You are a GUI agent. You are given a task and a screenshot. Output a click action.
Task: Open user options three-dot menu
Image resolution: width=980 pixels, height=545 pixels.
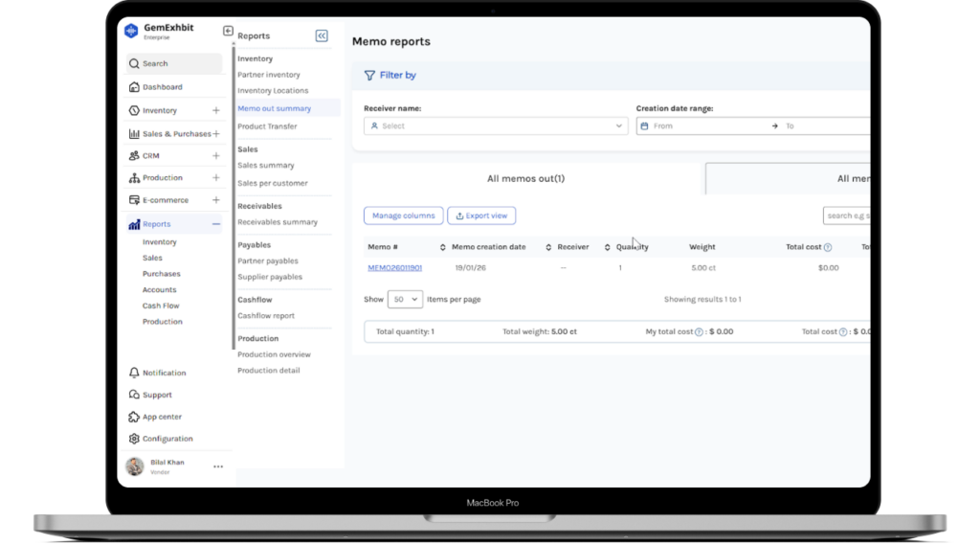pyautogui.click(x=218, y=466)
